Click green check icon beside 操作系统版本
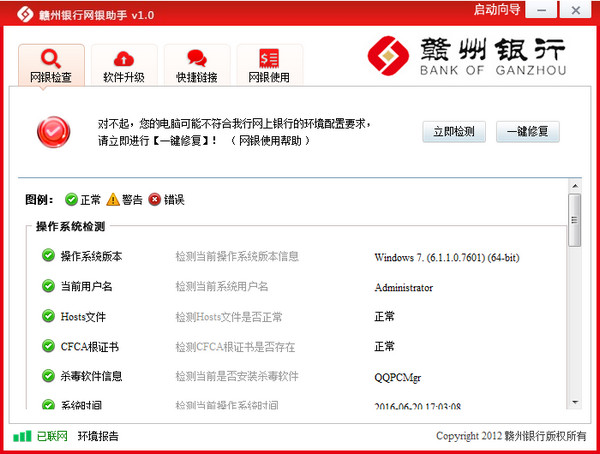Screen dimensions: 600x454 (x=48, y=255)
